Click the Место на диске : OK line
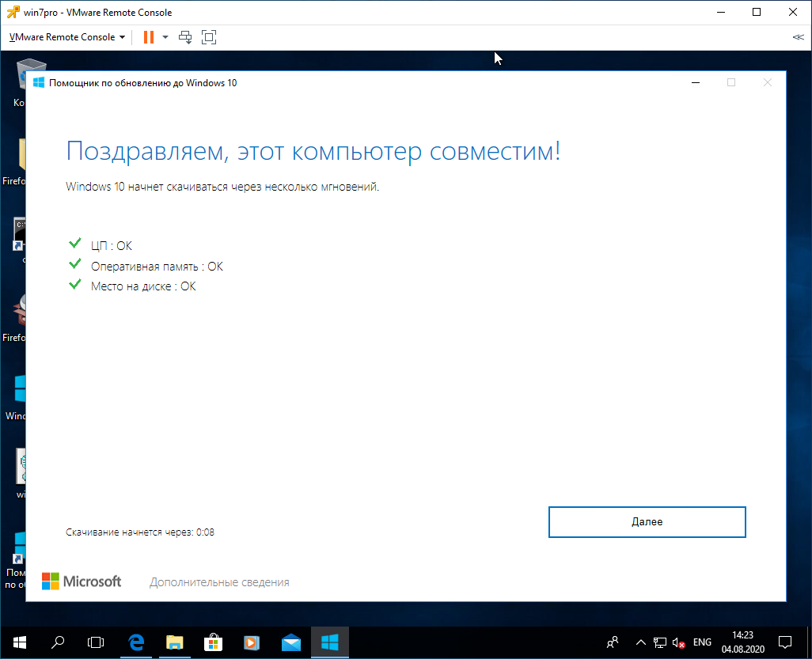 point(133,286)
